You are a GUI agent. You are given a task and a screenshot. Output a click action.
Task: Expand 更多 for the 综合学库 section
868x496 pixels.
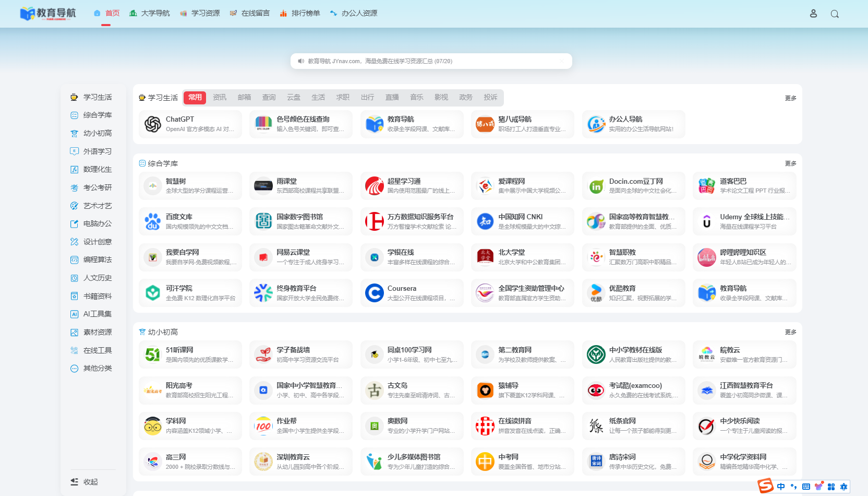click(x=791, y=163)
